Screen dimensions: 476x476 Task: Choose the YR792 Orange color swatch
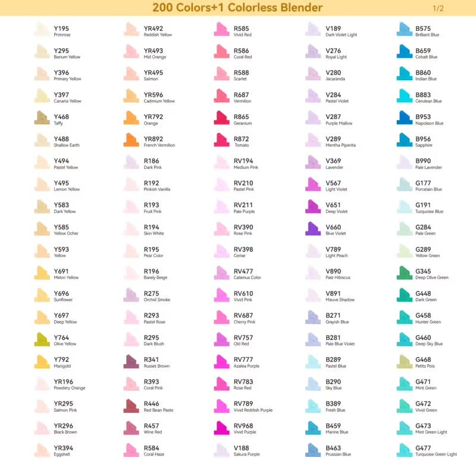(131, 118)
